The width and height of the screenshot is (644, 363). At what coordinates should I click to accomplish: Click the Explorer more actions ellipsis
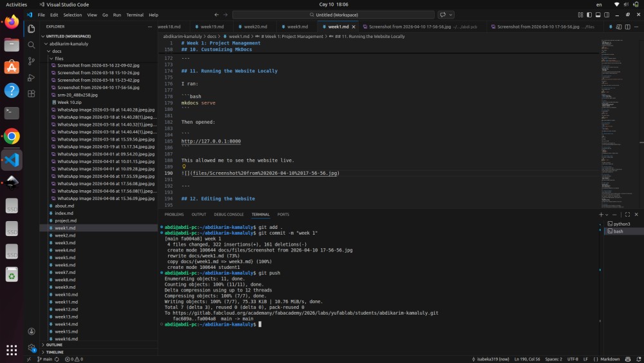[x=149, y=26]
